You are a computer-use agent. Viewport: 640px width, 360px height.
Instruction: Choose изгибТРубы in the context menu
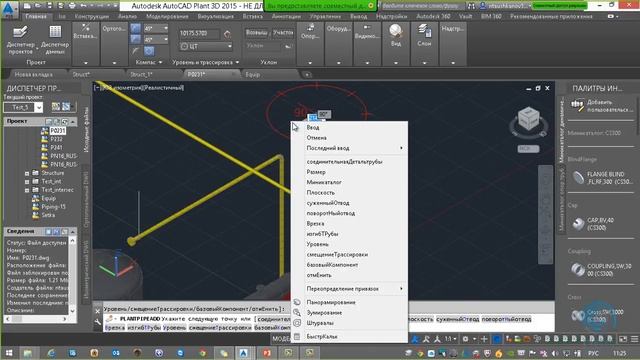pyautogui.click(x=322, y=233)
